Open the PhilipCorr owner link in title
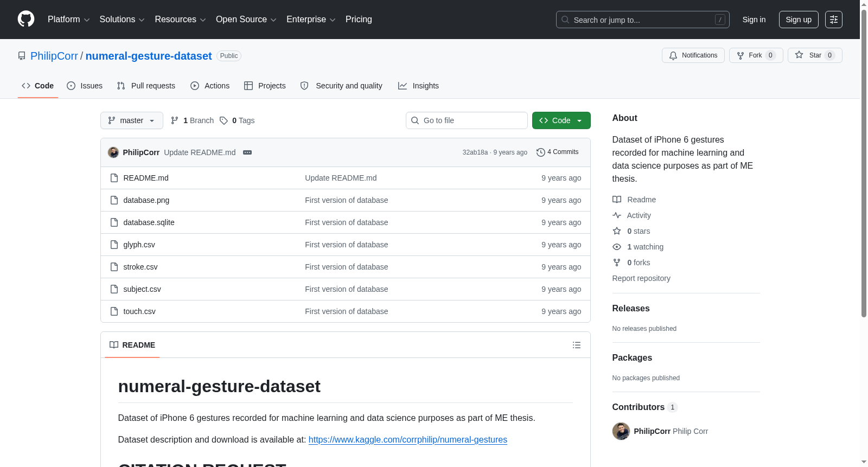 [x=54, y=56]
